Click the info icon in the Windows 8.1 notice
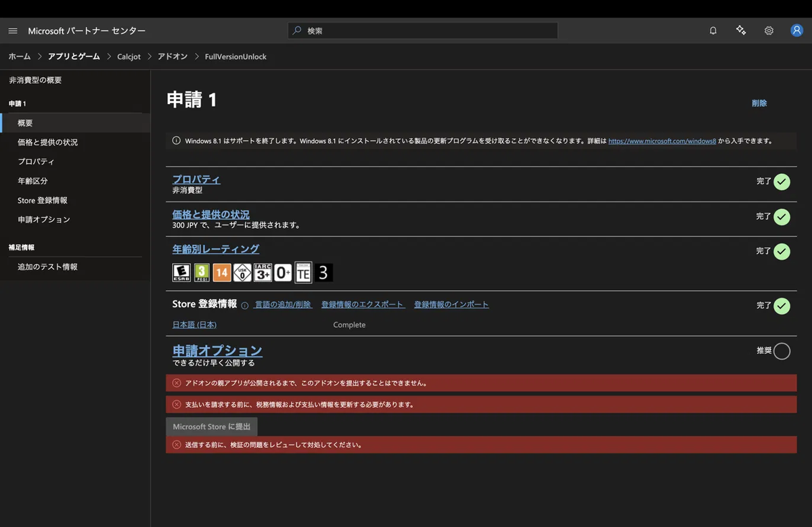This screenshot has width=812, height=527. coord(177,141)
